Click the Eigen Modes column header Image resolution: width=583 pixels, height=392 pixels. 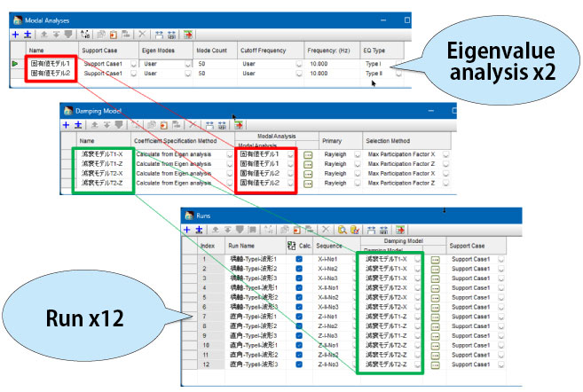(165, 51)
